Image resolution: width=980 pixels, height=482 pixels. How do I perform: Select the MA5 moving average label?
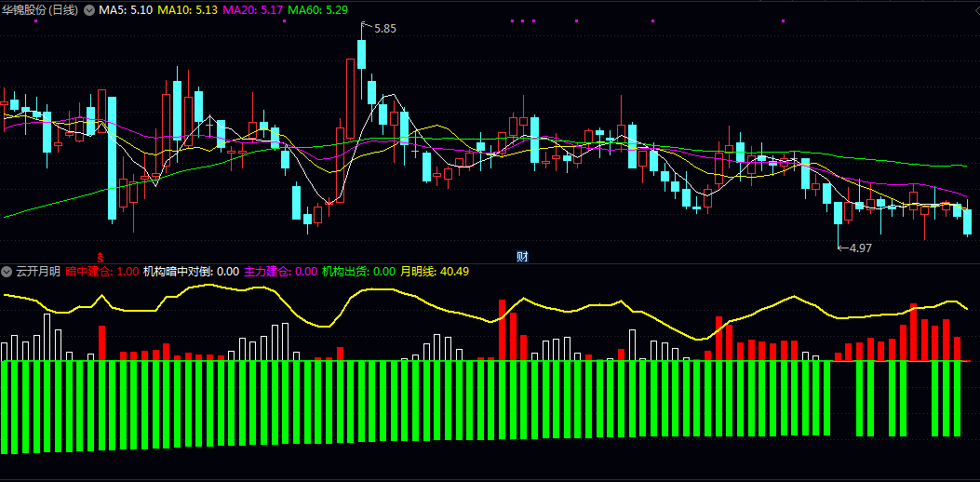125,10
